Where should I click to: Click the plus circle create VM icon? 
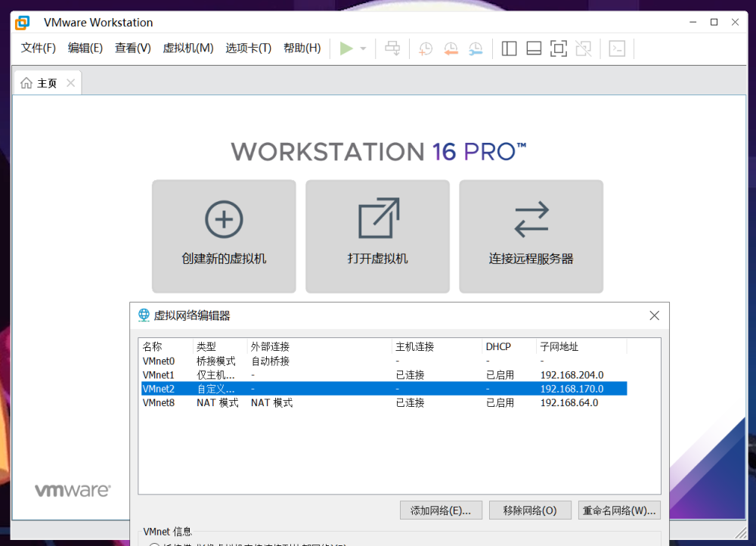point(224,219)
